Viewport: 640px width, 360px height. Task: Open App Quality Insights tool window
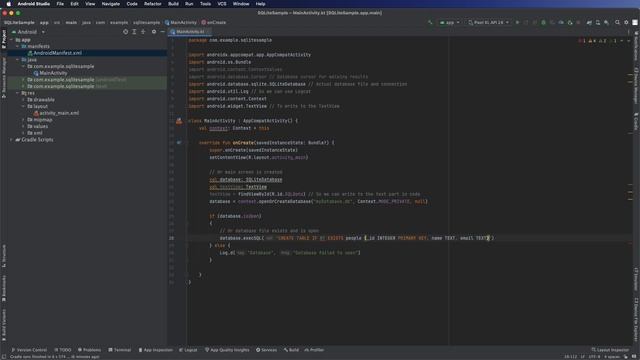click(227, 350)
